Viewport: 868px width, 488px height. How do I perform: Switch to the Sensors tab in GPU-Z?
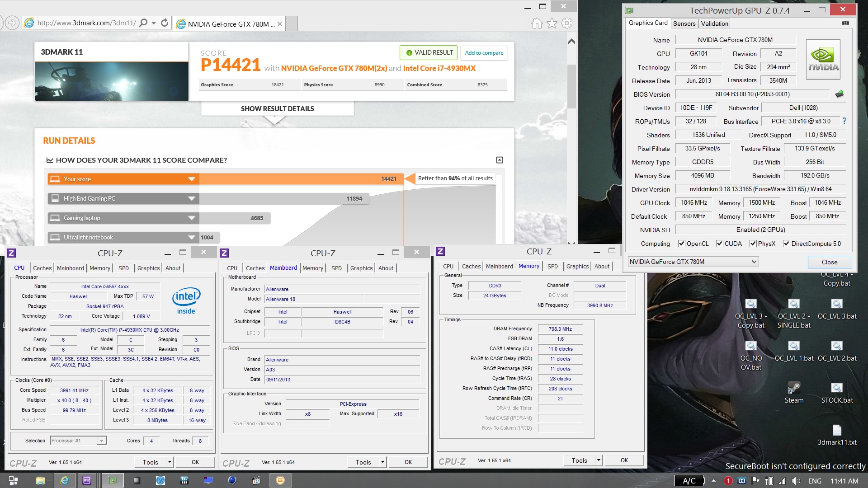click(x=684, y=23)
